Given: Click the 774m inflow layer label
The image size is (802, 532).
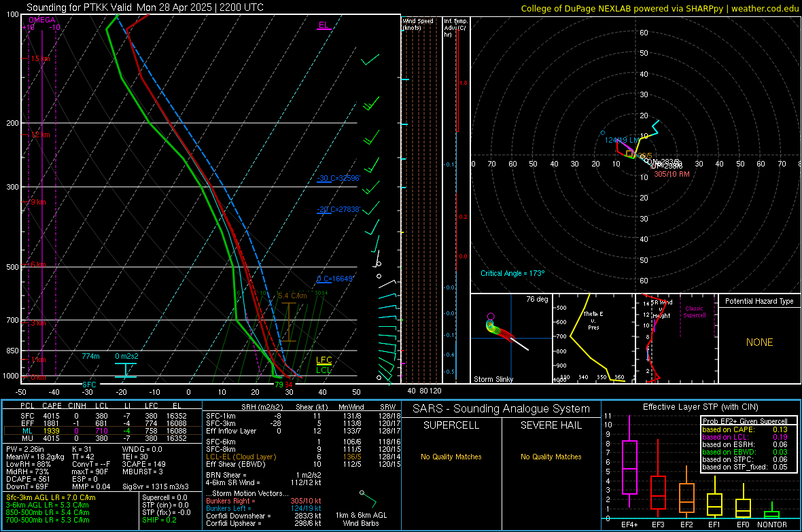Looking at the screenshot, I should click(x=90, y=356).
